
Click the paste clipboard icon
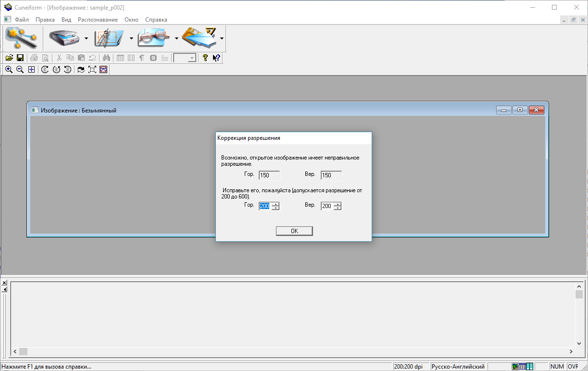(x=81, y=58)
